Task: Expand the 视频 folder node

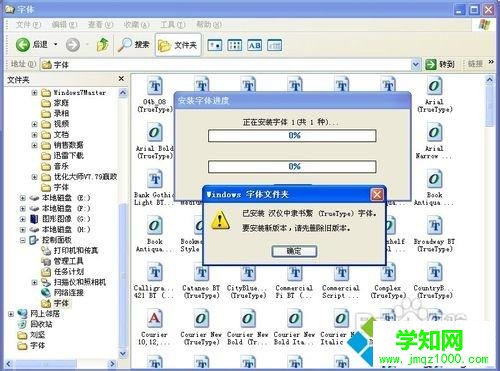Action: (34, 124)
